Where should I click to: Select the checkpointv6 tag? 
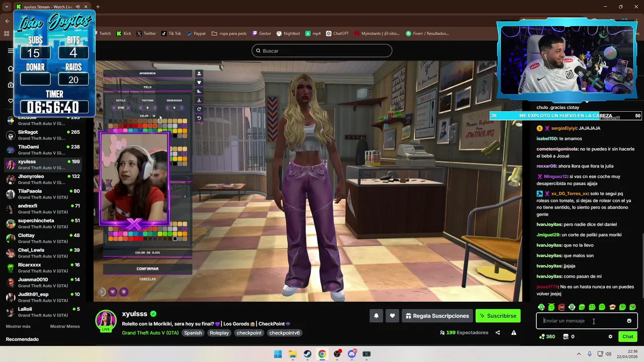coord(284,333)
